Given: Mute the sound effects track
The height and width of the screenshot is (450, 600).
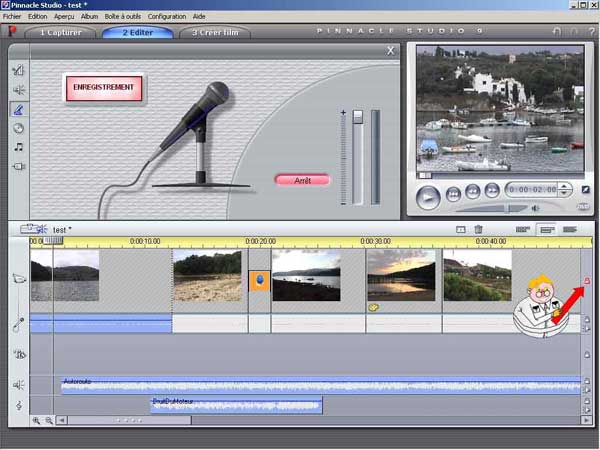Looking at the screenshot, I should click(x=587, y=390).
